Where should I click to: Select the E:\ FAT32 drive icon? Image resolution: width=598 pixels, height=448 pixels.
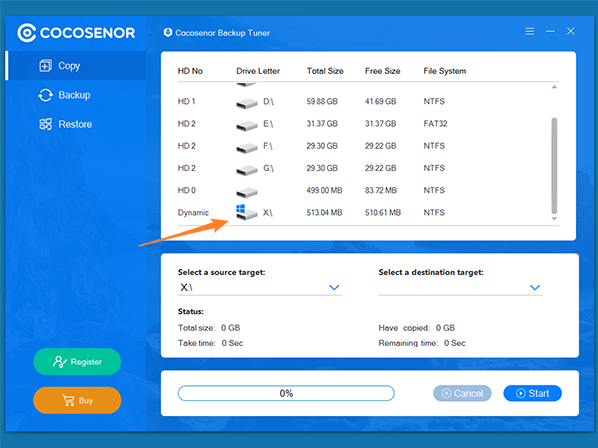[x=247, y=125]
